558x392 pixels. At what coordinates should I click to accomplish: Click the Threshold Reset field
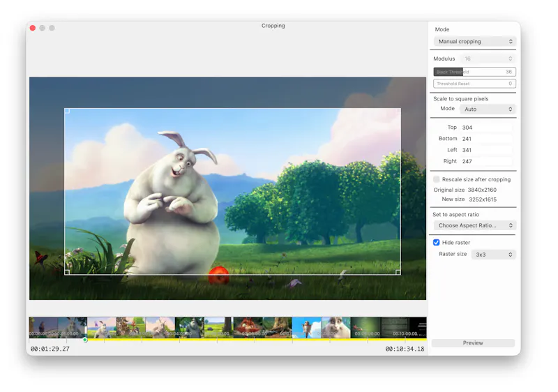(x=475, y=84)
